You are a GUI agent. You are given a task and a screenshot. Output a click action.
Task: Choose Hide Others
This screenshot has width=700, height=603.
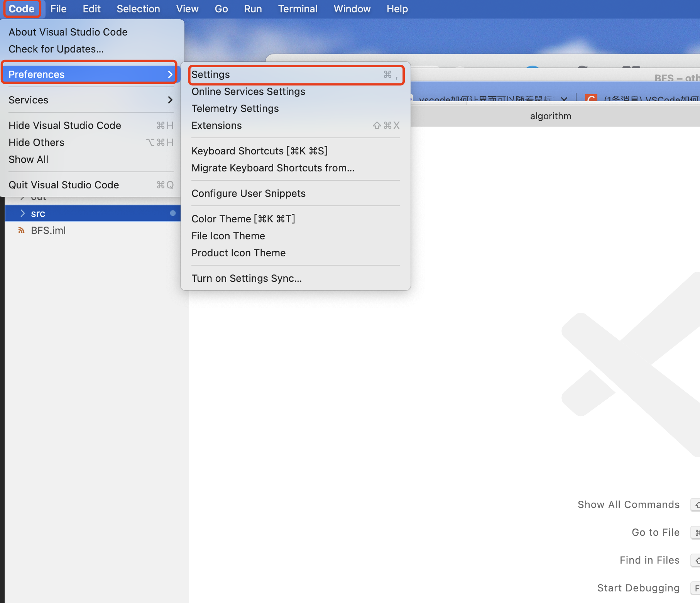(92, 142)
